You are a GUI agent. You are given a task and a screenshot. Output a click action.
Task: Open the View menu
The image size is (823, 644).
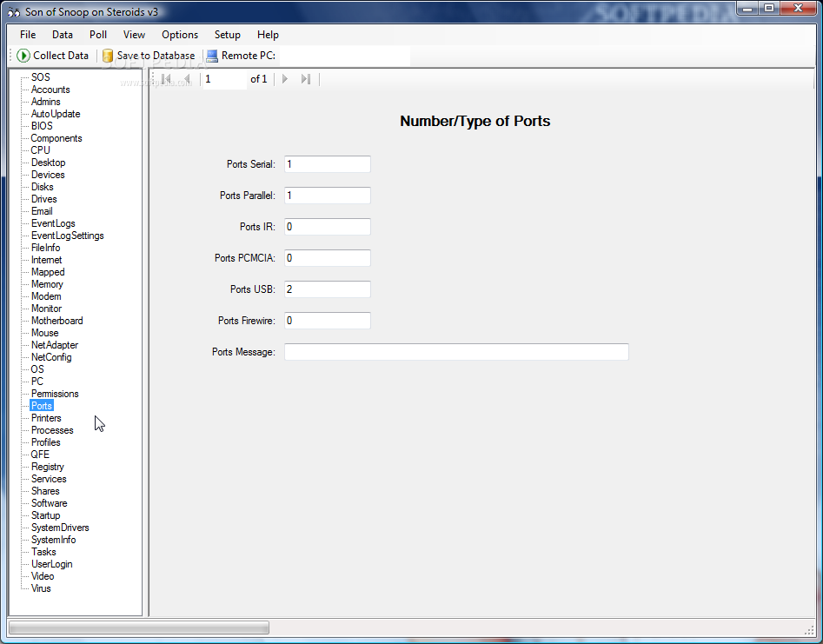pos(135,35)
